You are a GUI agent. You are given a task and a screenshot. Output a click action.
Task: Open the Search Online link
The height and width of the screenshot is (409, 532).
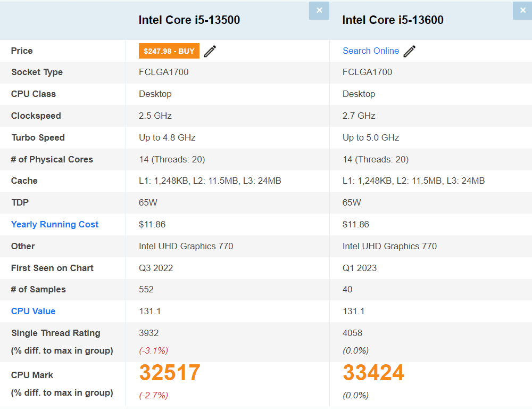(x=371, y=51)
